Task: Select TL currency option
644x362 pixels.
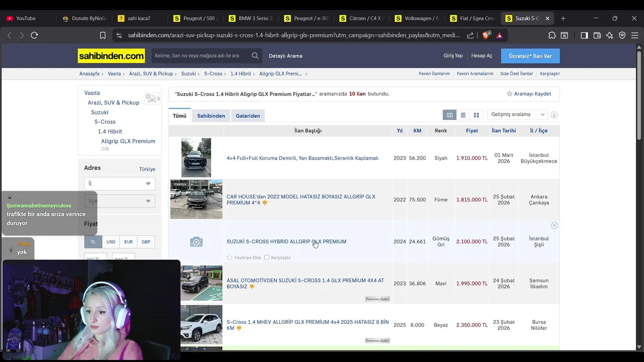Action: pyautogui.click(x=93, y=242)
